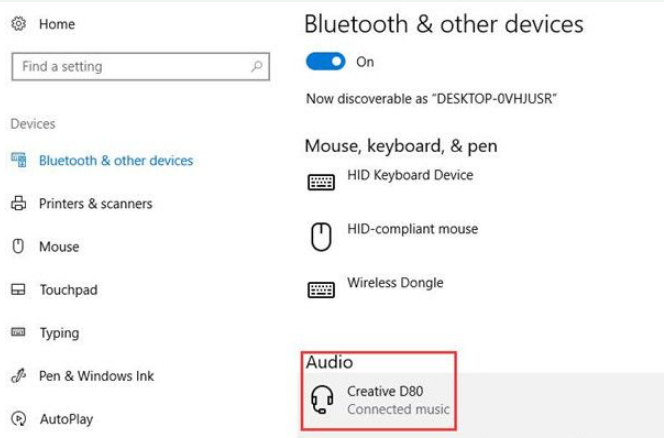
Task: Click the Home gear icon
Action: coord(18,24)
